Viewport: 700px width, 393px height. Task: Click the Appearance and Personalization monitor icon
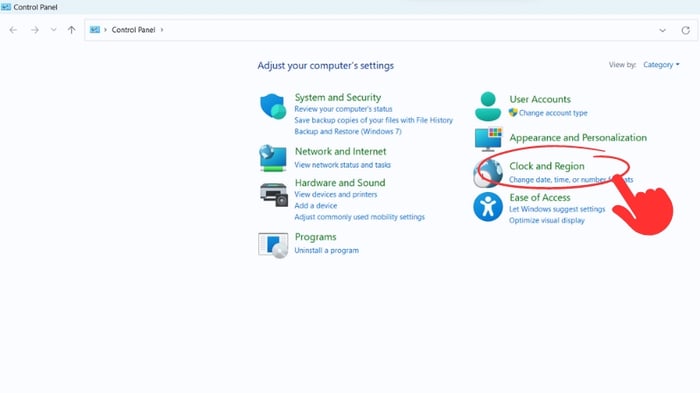488,139
